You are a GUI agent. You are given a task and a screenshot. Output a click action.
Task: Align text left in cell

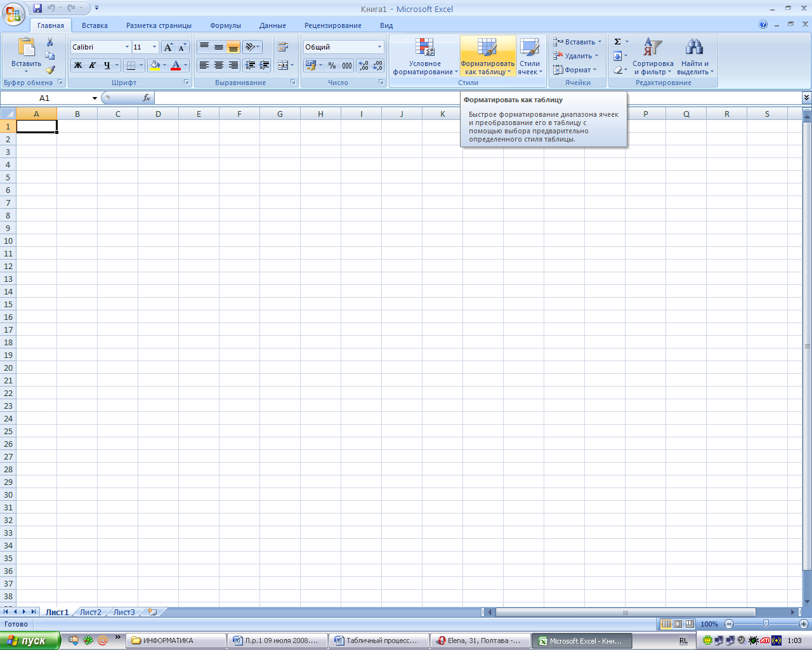click(204, 65)
